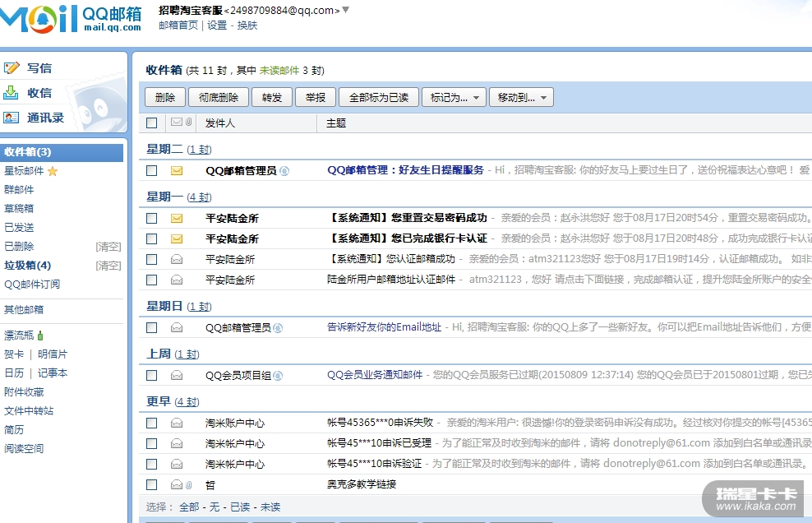Image resolution: width=812 pixels, height=523 pixels.
Task: Click the receive mail (收信) icon
Action: pos(12,93)
